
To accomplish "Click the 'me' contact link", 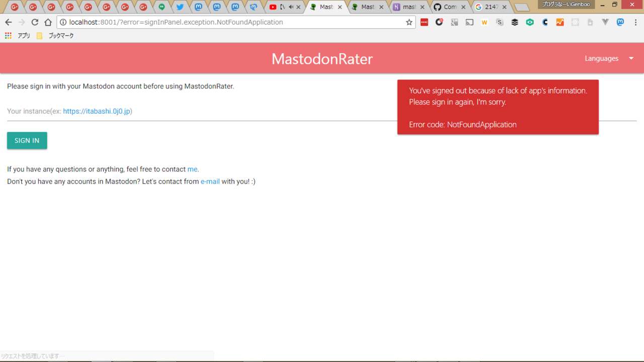I will click(x=192, y=169).
